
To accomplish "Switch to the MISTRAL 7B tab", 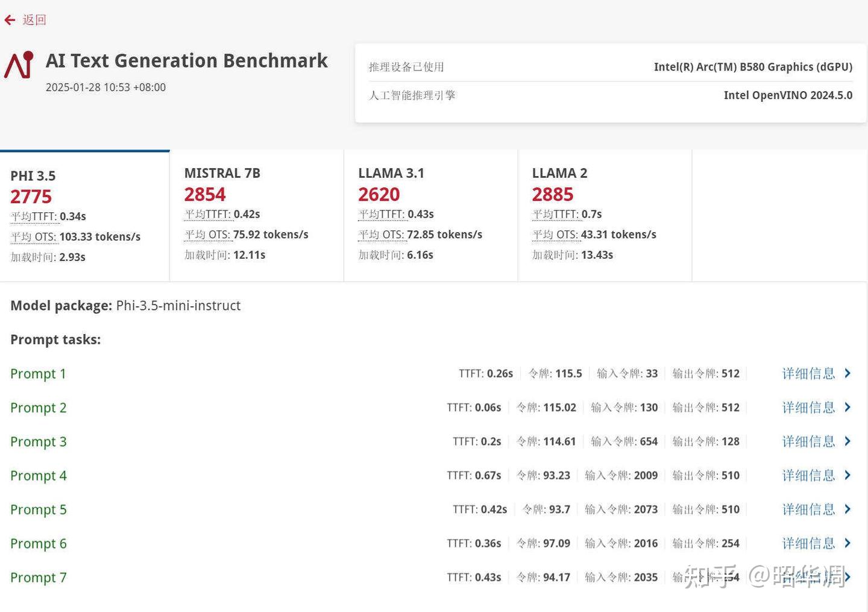I will click(x=256, y=215).
